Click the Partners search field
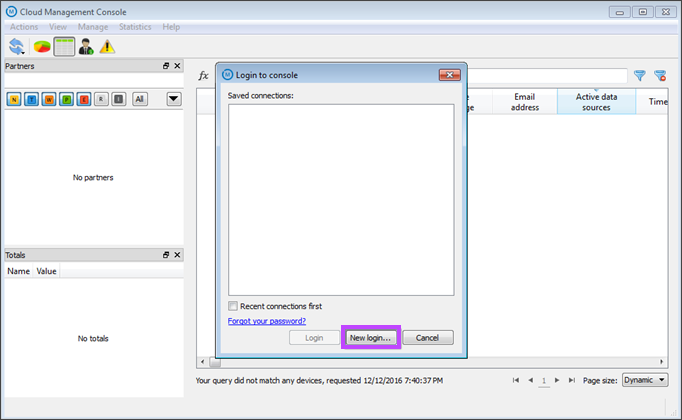682x420 pixels. [x=94, y=81]
